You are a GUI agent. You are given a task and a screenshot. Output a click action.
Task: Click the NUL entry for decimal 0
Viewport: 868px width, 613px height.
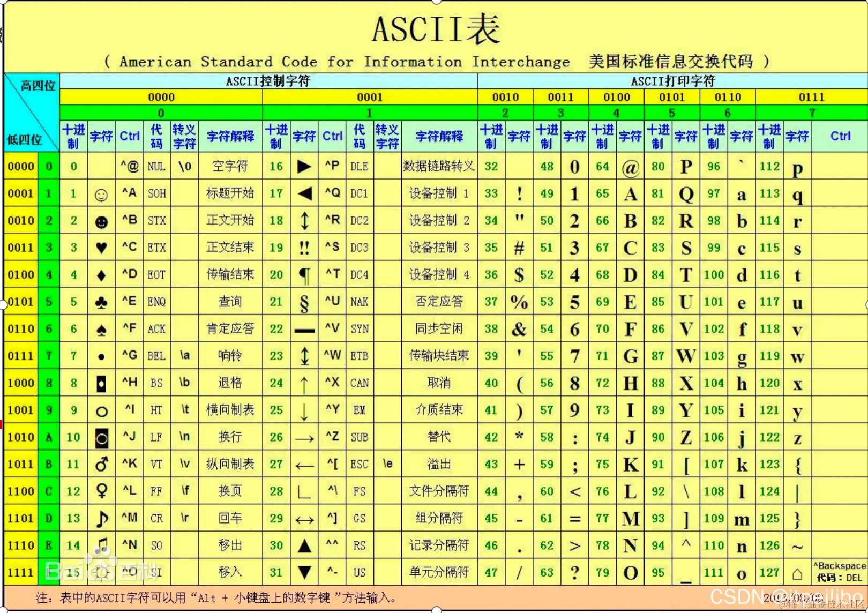tap(156, 166)
